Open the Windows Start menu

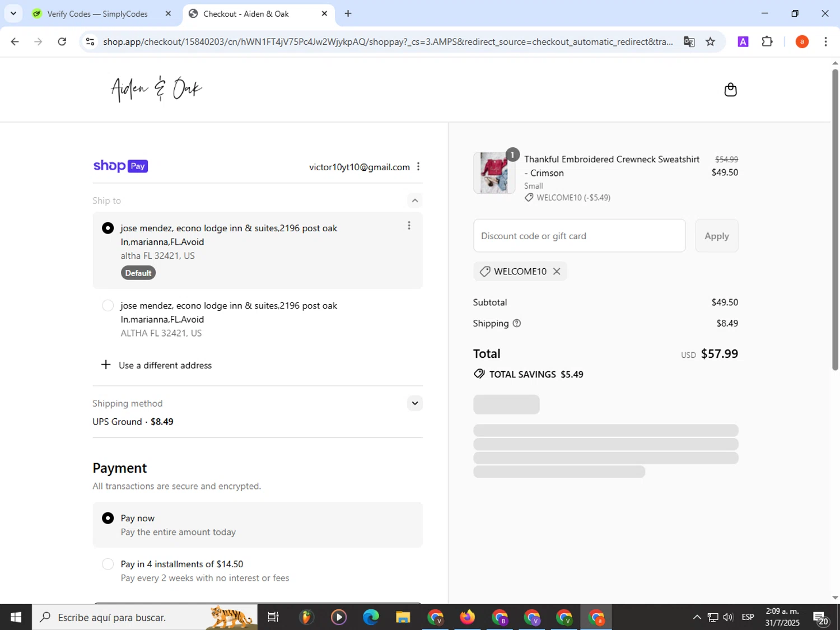coord(16,617)
